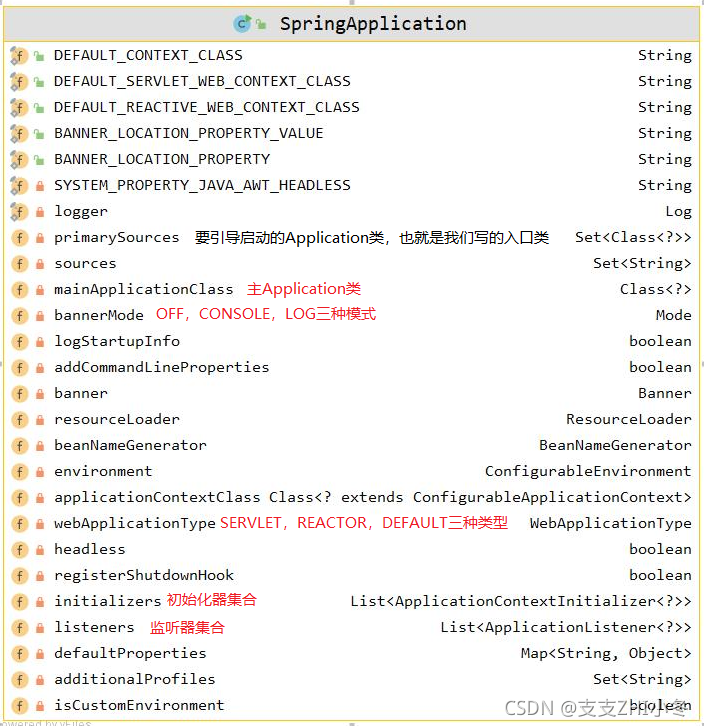Select the DEFAULT_SERVLET_WEB_CONTEXT_CLASS field name
The width and height of the screenshot is (704, 726).
click(x=202, y=81)
